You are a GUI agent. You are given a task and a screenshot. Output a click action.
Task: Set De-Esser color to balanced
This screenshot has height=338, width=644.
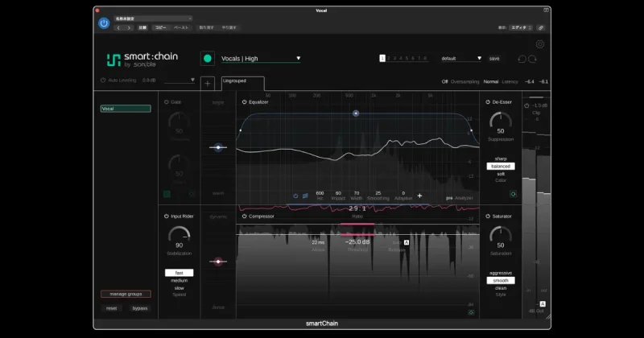501,167
